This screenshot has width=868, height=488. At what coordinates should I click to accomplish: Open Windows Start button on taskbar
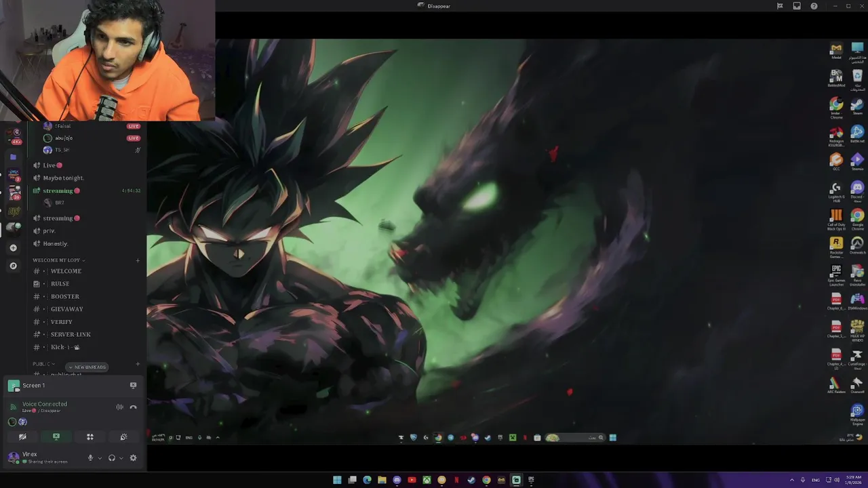click(x=337, y=480)
